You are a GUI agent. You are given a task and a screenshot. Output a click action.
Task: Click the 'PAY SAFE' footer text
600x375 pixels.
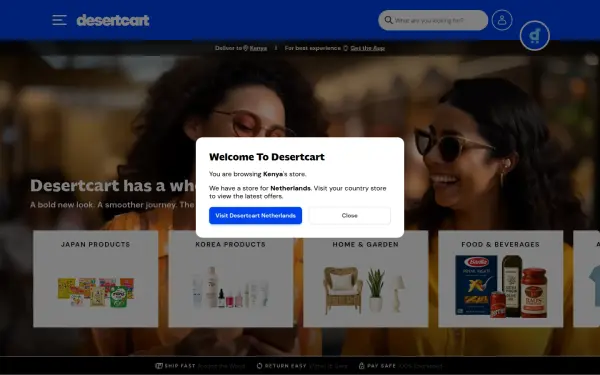tap(382, 366)
